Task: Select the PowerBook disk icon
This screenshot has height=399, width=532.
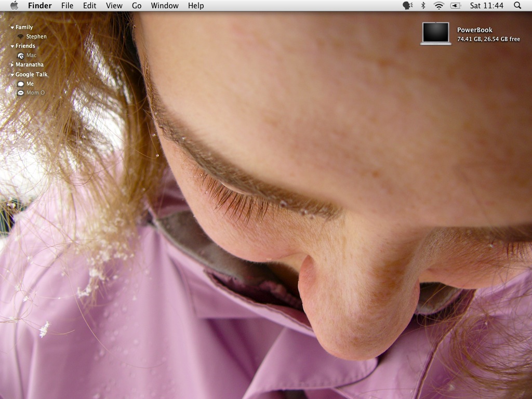Action: click(x=436, y=33)
